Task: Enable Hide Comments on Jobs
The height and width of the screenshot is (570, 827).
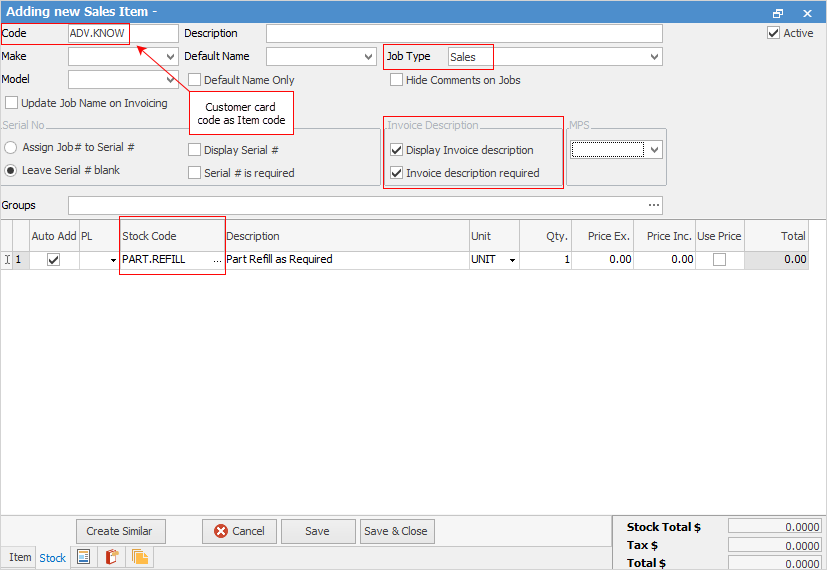Action: (396, 80)
